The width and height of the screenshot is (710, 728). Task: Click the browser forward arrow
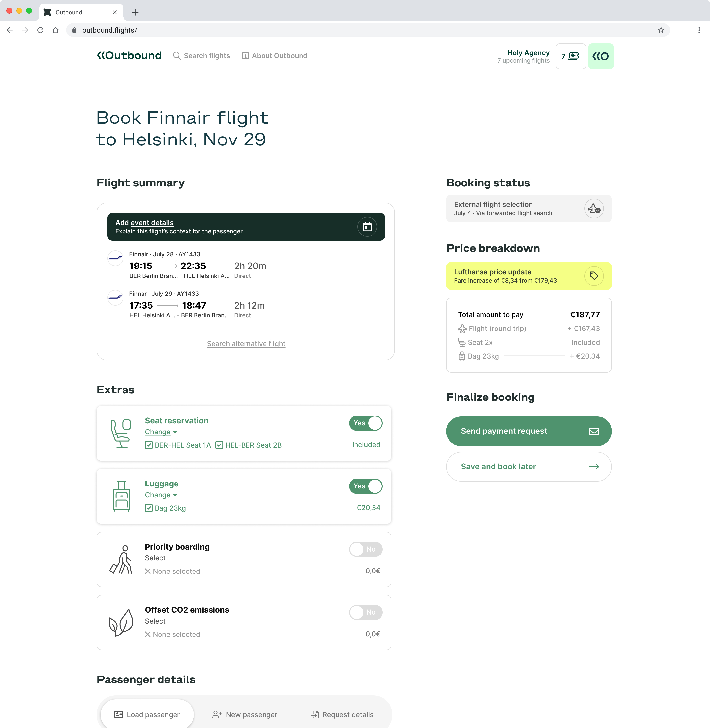tap(25, 30)
